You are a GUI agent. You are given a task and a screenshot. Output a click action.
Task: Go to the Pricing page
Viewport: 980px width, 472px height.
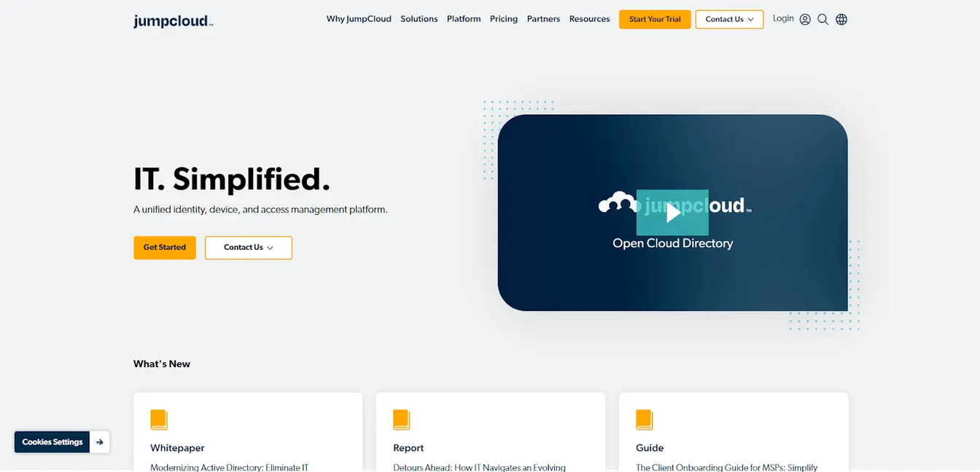[x=504, y=19]
